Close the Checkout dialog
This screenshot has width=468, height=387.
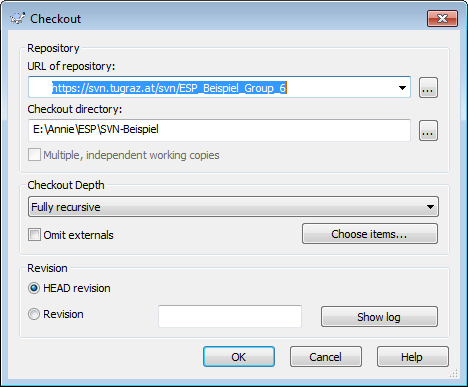click(x=442, y=18)
